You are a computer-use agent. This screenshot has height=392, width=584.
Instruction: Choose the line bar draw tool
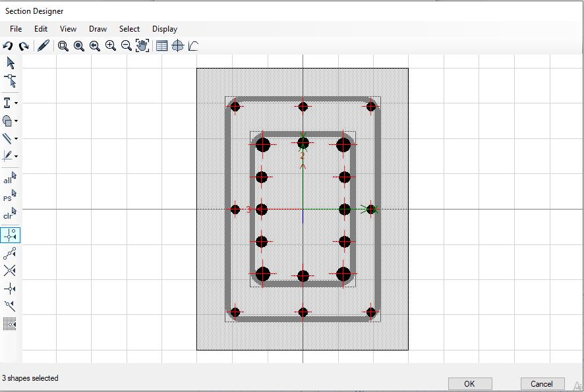point(7,138)
